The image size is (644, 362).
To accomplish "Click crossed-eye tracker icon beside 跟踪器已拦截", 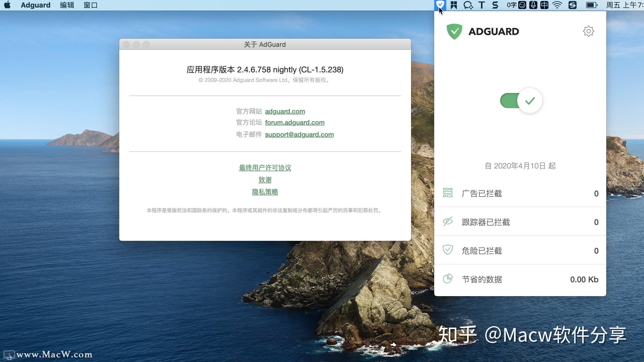I will 448,221.
